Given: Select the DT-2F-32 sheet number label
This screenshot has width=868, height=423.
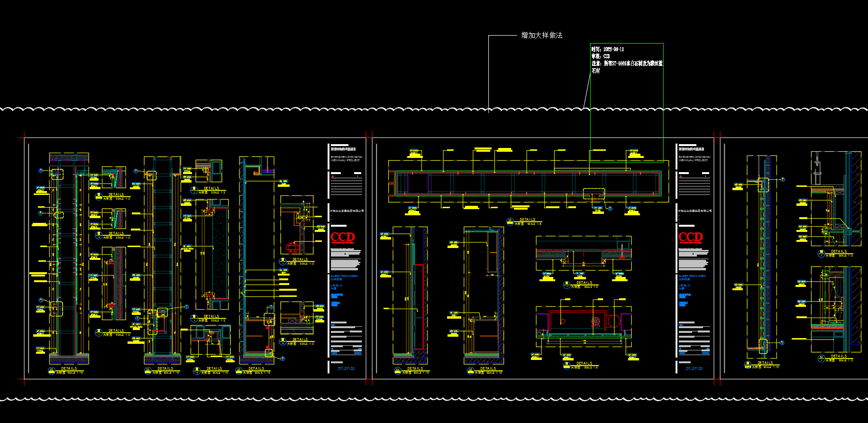Looking at the screenshot, I should click(346, 368).
